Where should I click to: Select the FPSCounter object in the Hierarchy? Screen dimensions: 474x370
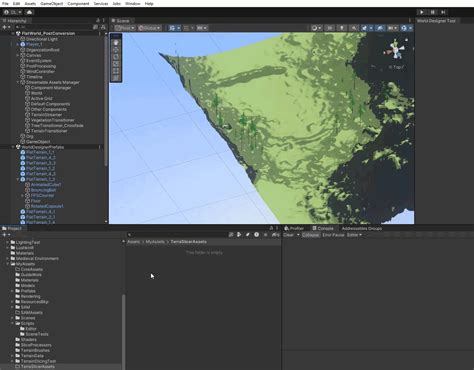(x=42, y=195)
